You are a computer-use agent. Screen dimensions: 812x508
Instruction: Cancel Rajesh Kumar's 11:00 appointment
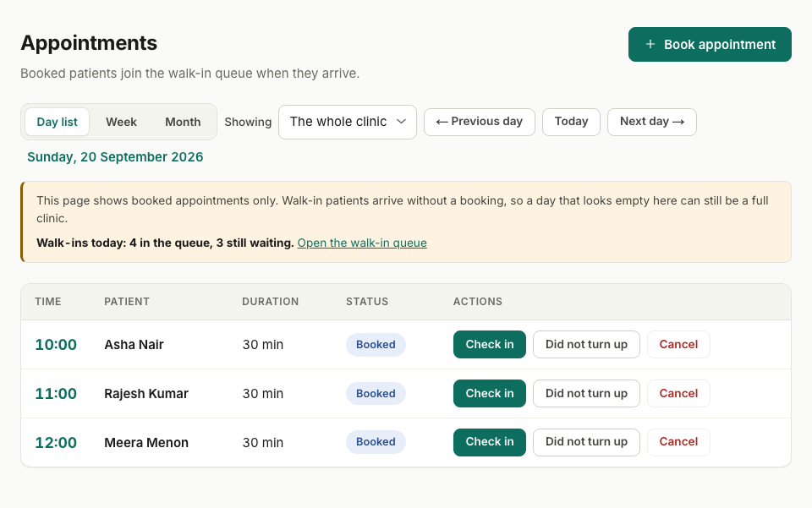[678, 394]
